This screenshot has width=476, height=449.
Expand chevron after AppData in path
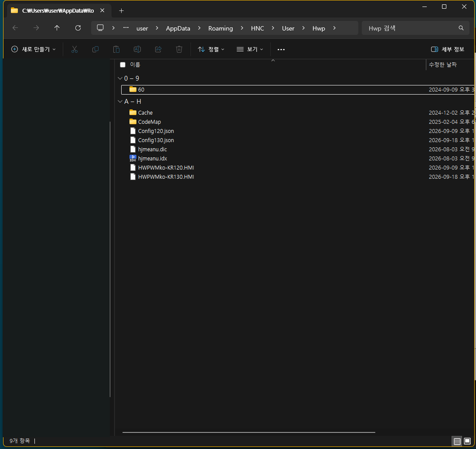(199, 28)
